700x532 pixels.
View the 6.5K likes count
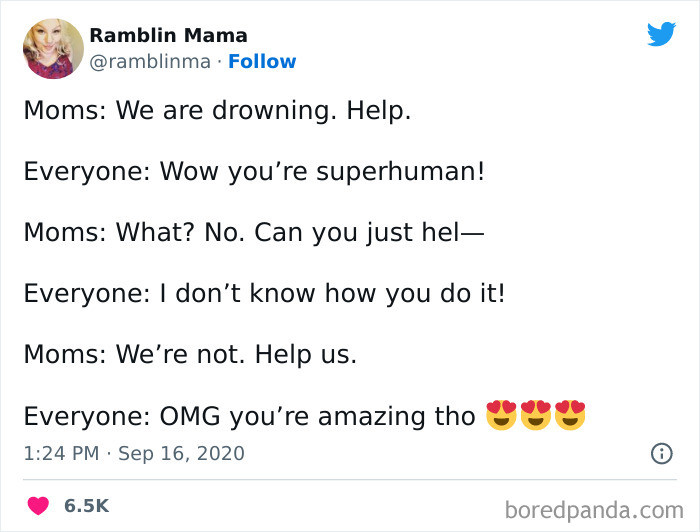click(86, 506)
